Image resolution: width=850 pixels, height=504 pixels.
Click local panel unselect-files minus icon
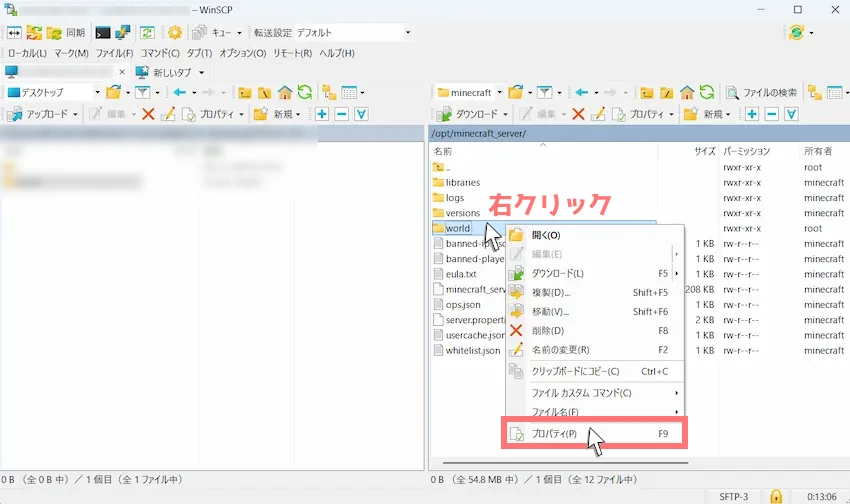[x=342, y=114]
